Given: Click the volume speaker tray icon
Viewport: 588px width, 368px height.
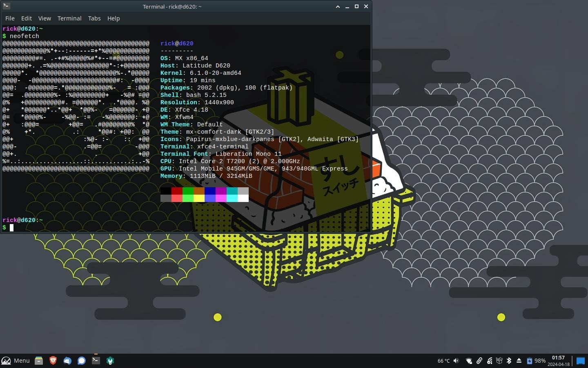Looking at the screenshot, I should (x=456, y=361).
